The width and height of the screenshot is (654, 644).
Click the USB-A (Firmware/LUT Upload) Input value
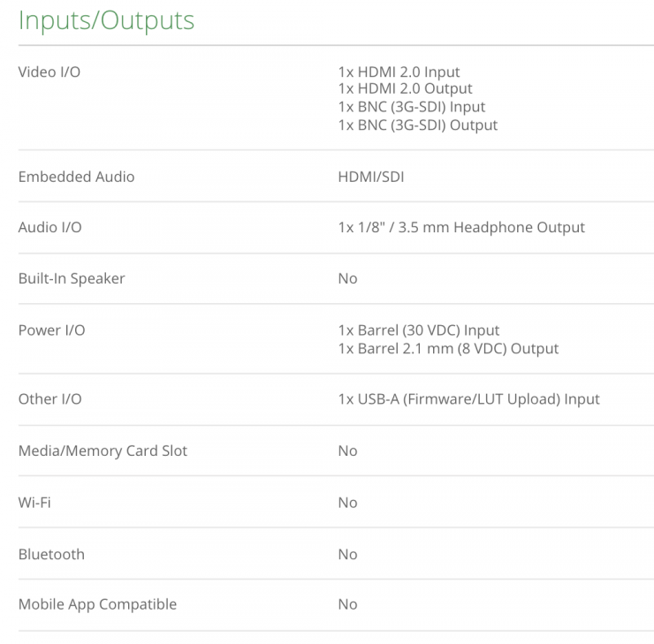click(x=468, y=398)
